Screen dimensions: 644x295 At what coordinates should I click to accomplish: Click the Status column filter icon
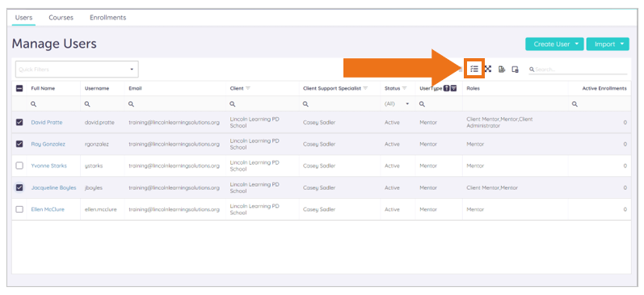click(x=404, y=88)
